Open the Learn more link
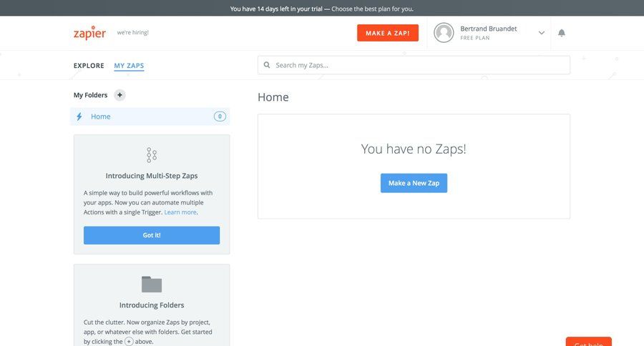The height and width of the screenshot is (346, 644). click(180, 212)
